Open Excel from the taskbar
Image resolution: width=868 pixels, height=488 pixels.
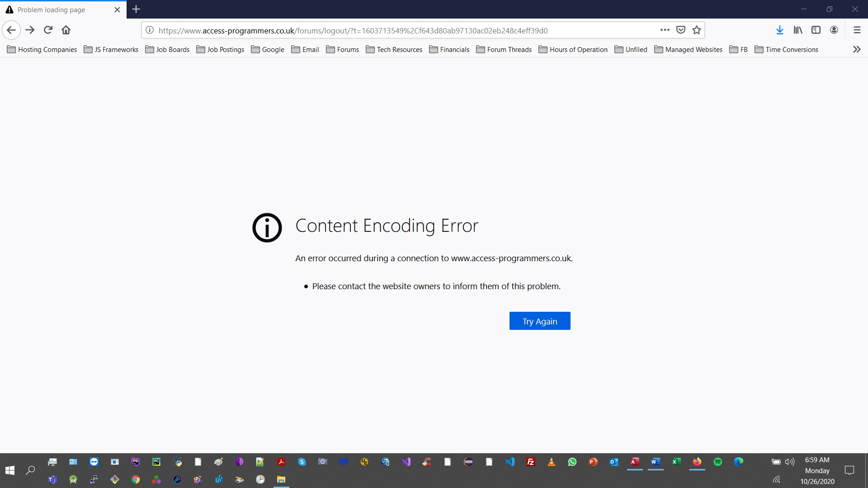[676, 462]
